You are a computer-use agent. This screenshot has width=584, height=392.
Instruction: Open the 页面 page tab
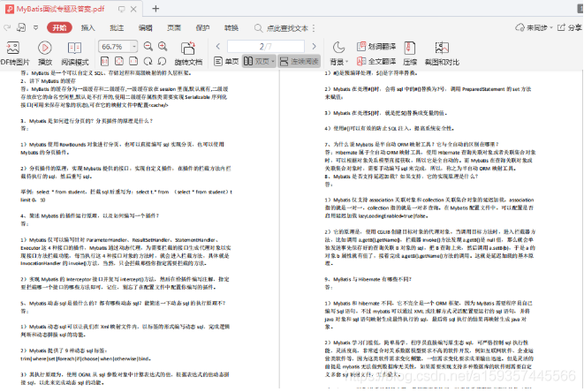click(174, 28)
